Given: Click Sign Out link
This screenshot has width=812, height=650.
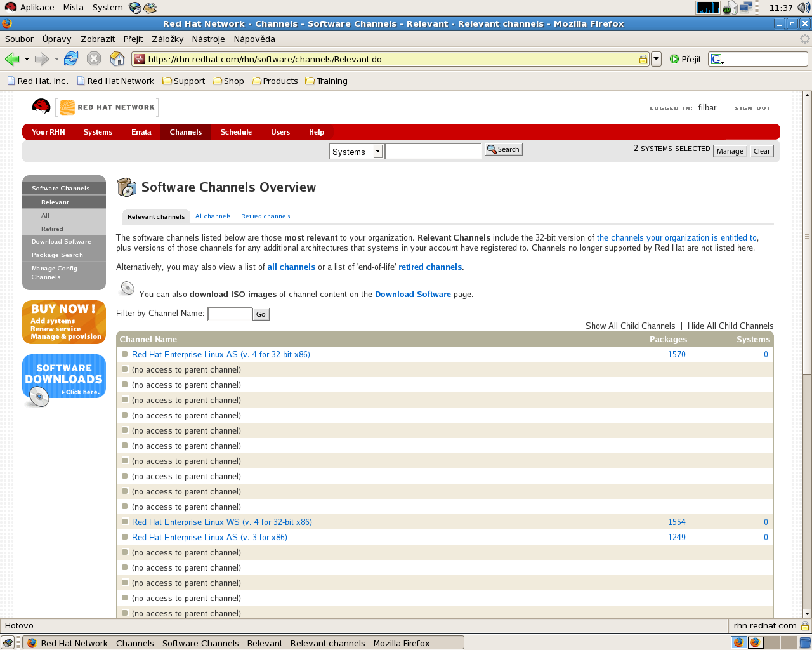Looking at the screenshot, I should [x=753, y=108].
